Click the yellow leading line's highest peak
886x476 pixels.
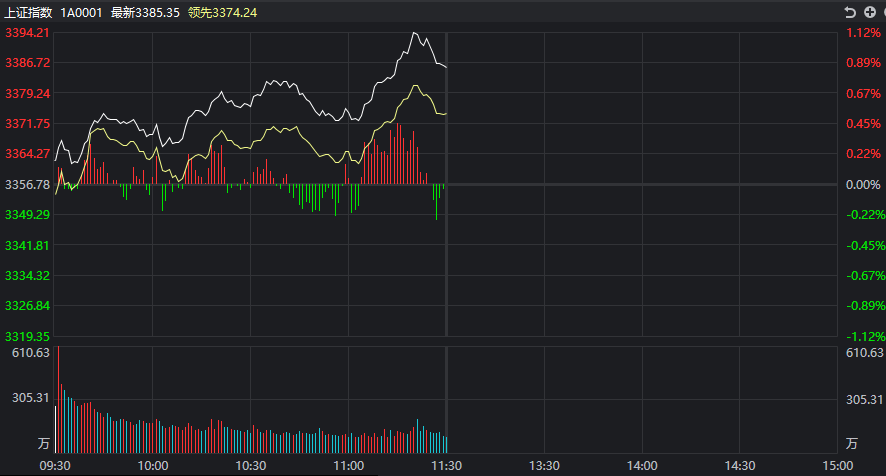coord(416,85)
